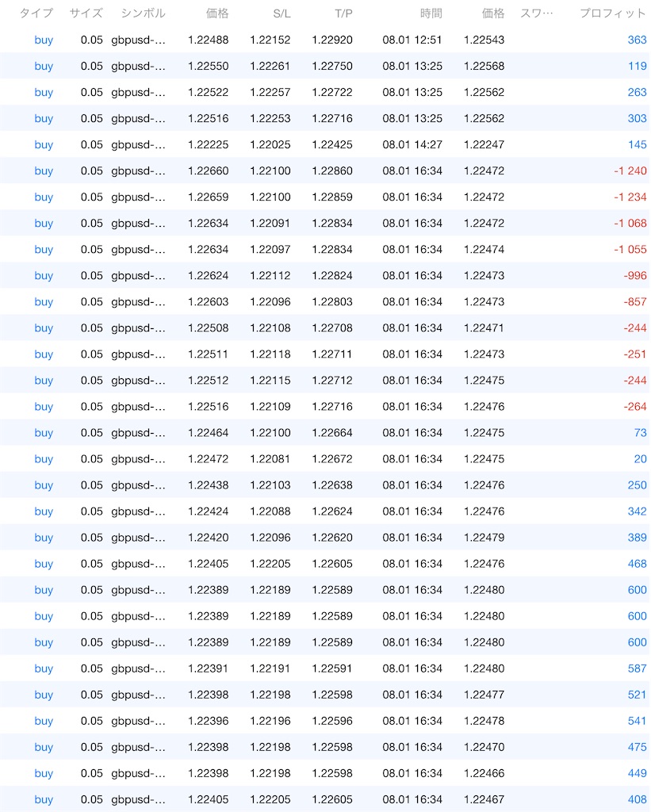Sort by the T/P column header
This screenshot has height=812, width=651.
[343, 13]
